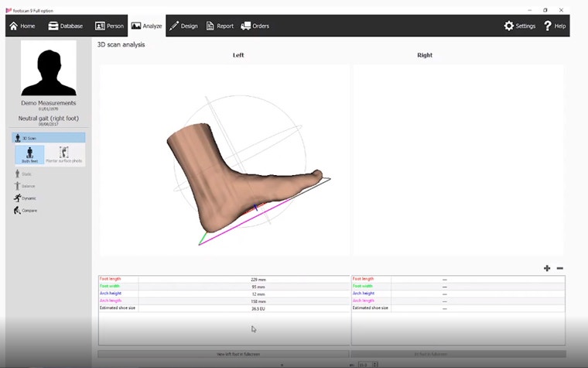Click the disabled right foot fullscreen button
Viewport: 588px width, 368px height.
(458, 354)
